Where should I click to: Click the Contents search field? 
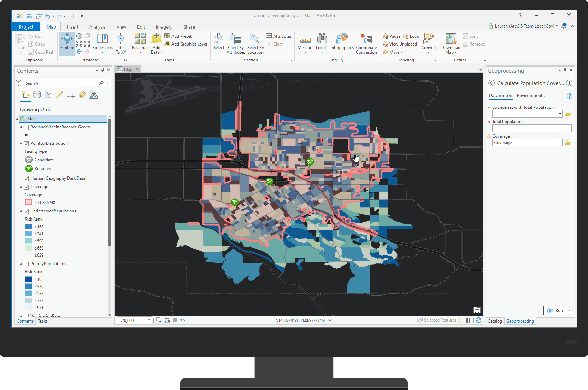(62, 83)
